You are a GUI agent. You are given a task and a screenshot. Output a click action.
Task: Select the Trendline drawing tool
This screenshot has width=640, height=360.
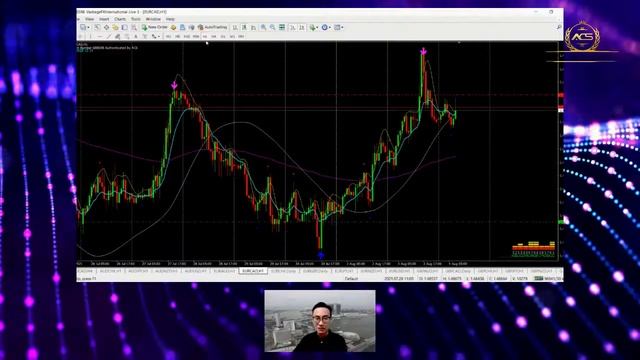tap(109, 36)
